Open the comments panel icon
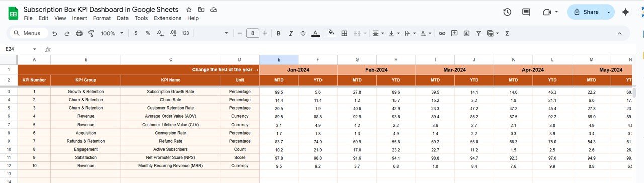 pos(526,12)
